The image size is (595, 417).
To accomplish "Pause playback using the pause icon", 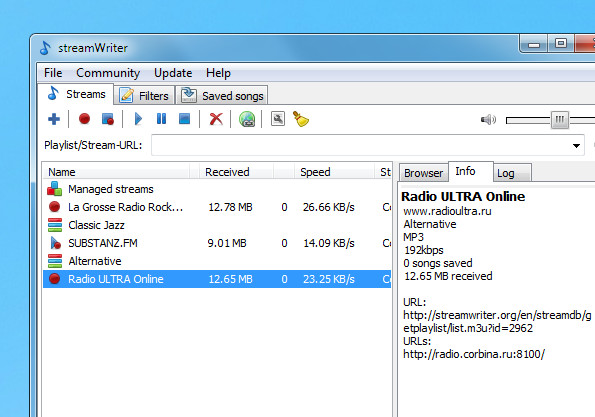I will [x=162, y=119].
